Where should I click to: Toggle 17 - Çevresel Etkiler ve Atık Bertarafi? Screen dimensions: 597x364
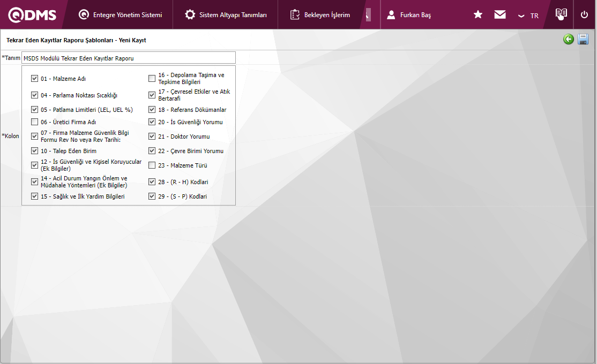152,95
